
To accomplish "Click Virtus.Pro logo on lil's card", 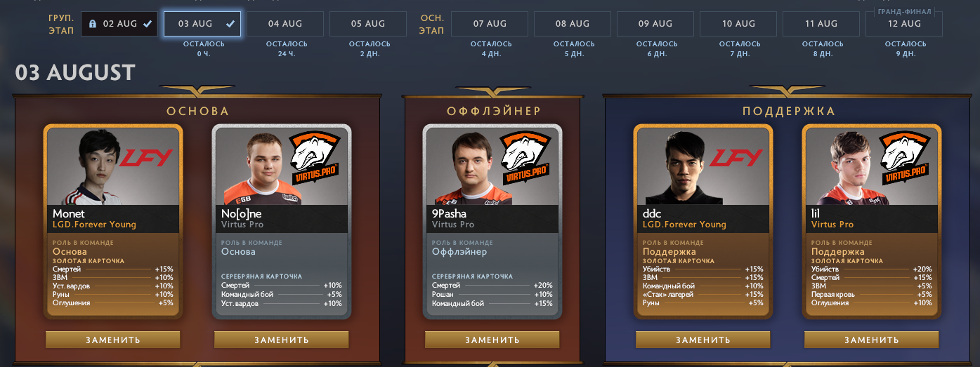I will [904, 156].
